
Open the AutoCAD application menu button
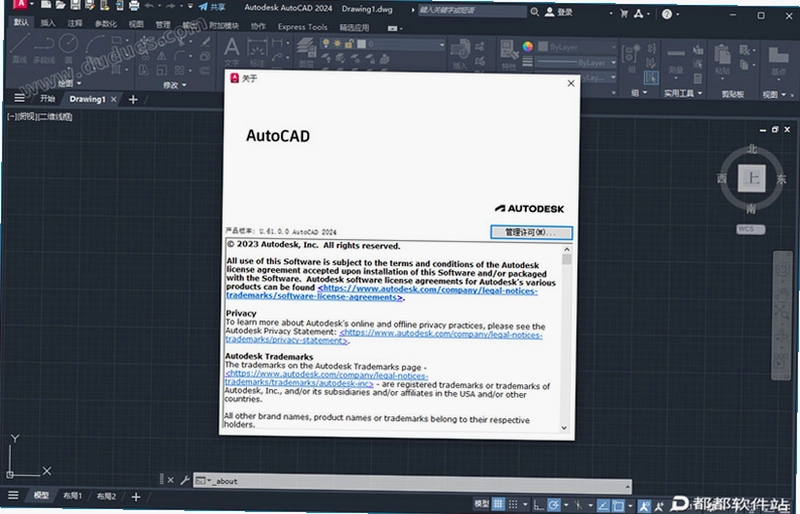click(19, 5)
